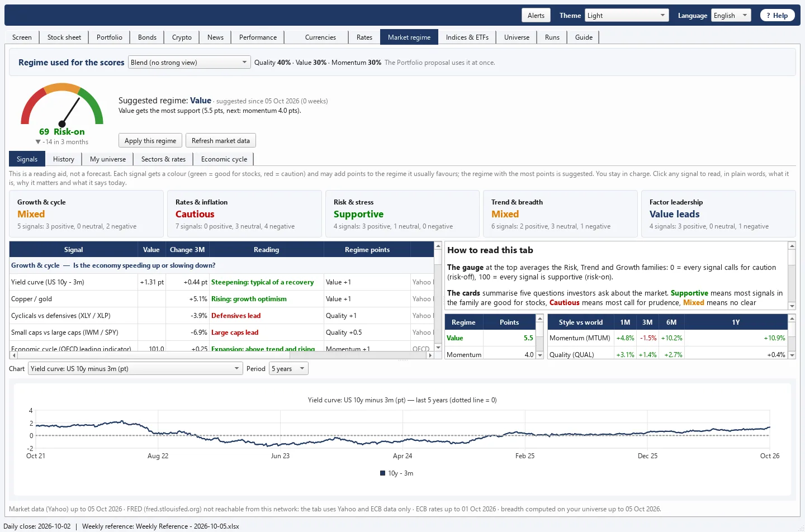Click the Help button with question mark
Screen dimensions: 805x532
pyautogui.click(x=777, y=16)
